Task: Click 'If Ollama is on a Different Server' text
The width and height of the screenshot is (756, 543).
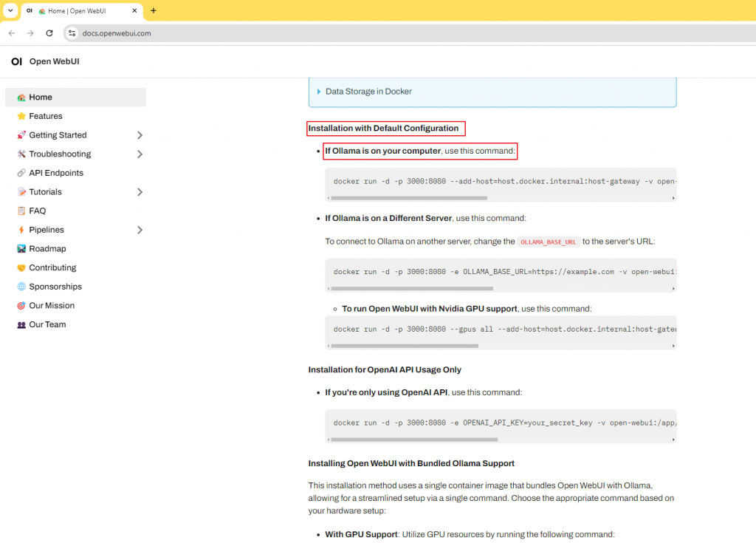Action: (x=388, y=218)
